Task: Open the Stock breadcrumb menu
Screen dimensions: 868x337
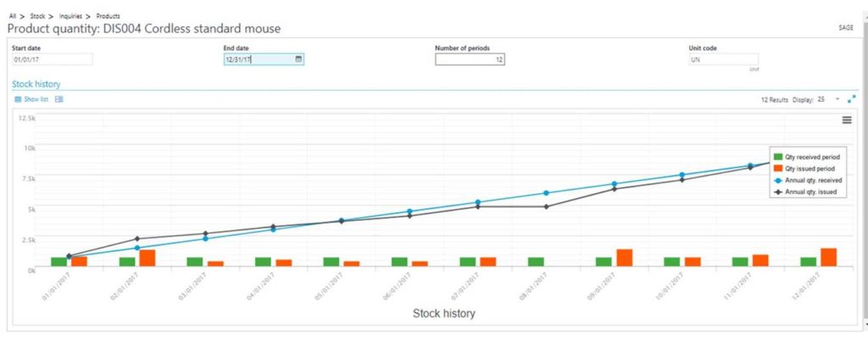Action: [x=37, y=16]
